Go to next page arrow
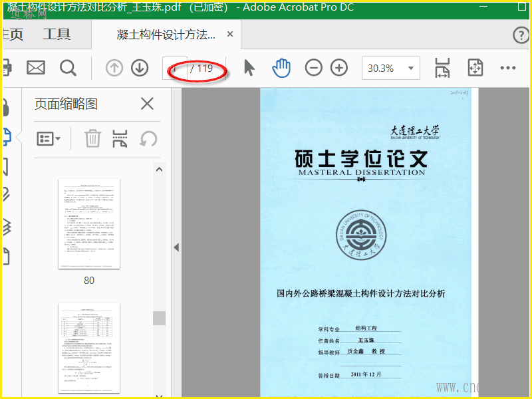The image size is (532, 399). 140,68
